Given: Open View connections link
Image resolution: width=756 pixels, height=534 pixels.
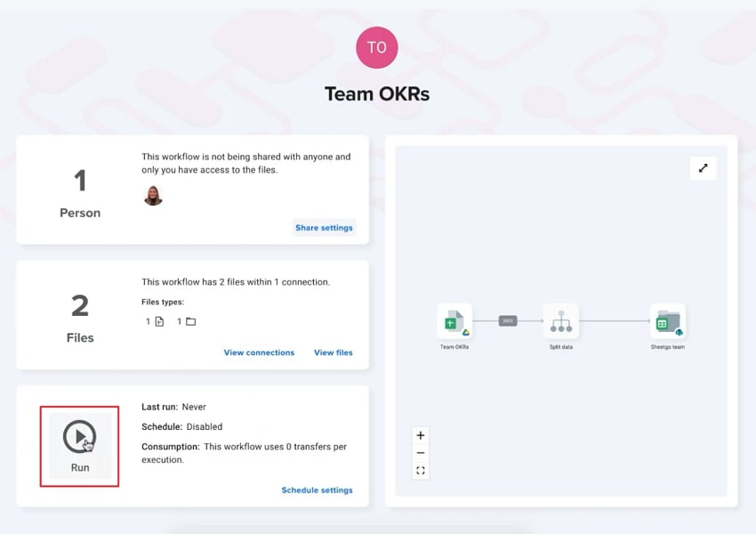Looking at the screenshot, I should [259, 352].
